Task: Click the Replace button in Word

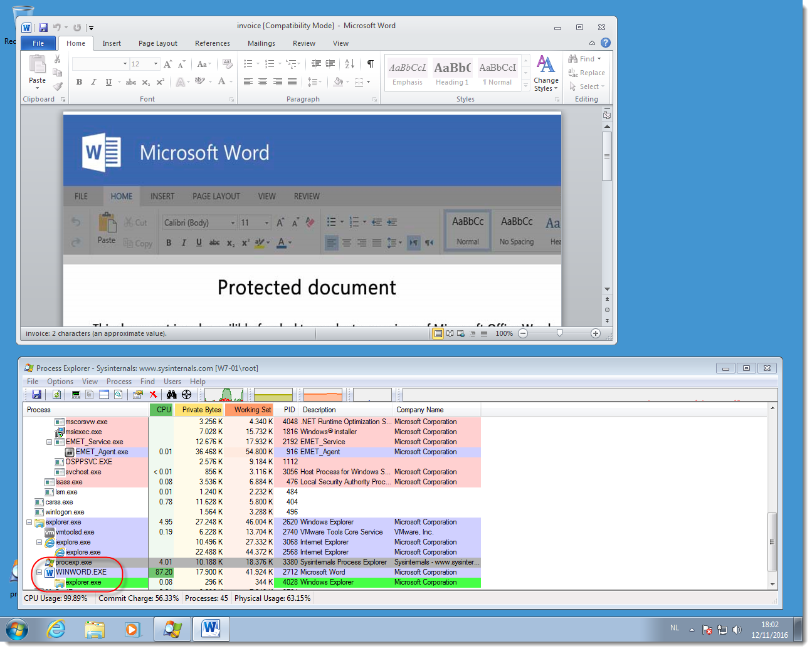Action: [586, 73]
